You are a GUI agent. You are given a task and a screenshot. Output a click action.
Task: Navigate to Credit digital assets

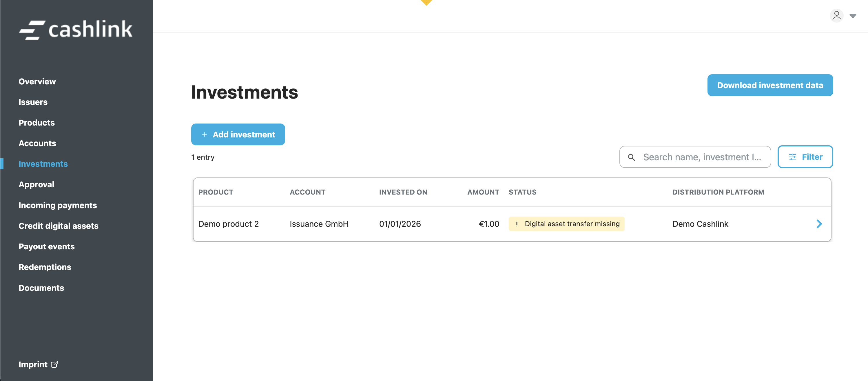58,226
